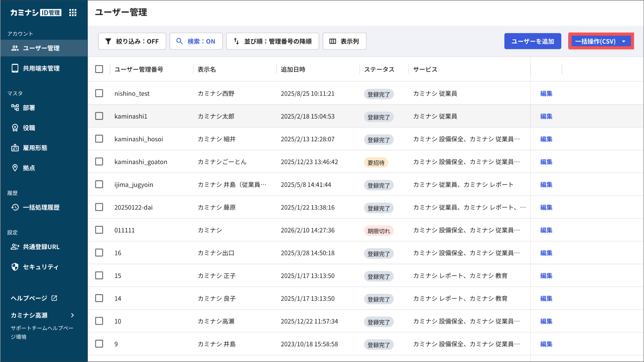Click the search magnifier icon

point(179,41)
